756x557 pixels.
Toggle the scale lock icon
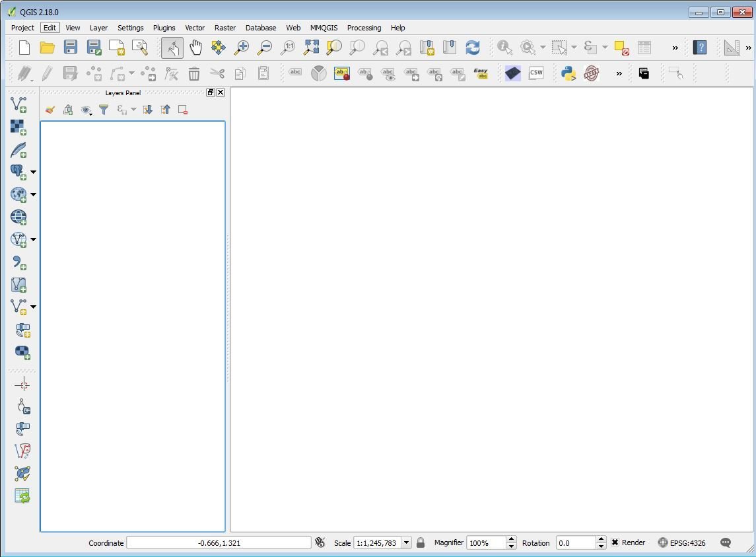421,542
